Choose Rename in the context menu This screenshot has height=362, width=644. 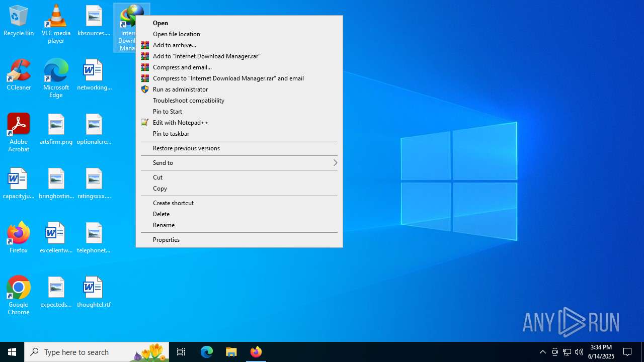239,225
